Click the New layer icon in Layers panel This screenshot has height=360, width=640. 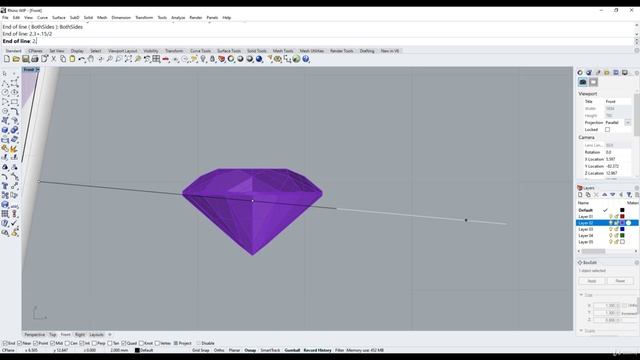580,195
